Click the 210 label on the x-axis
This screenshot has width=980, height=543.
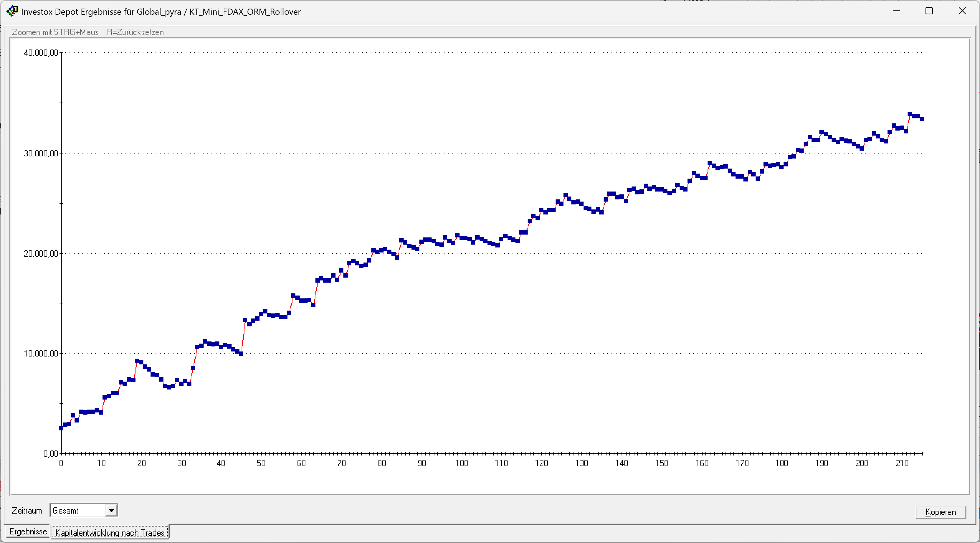pyautogui.click(x=901, y=463)
